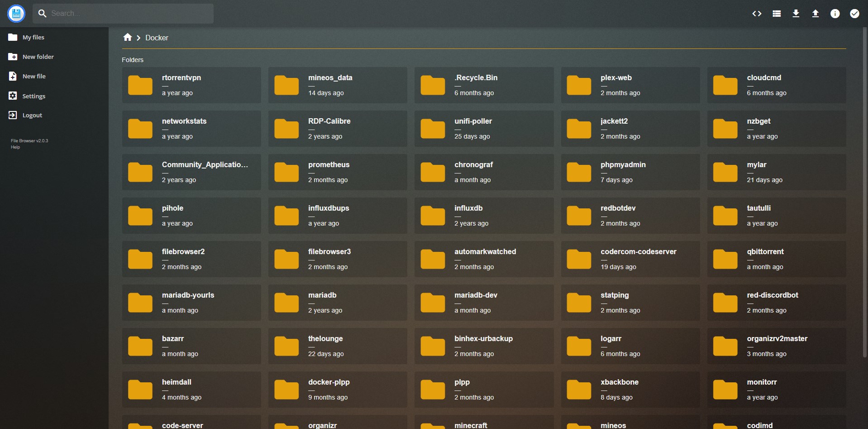Open the codercom-codeserver folder
This screenshot has width=868, height=429.
[630, 259]
